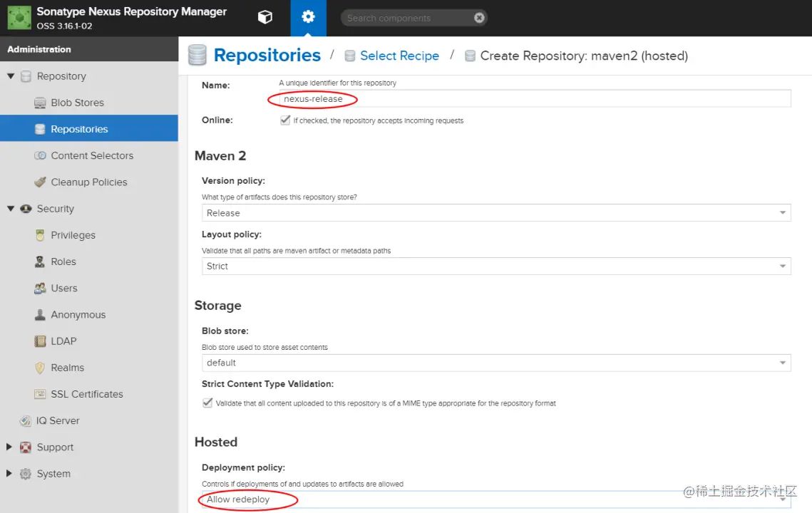
Task: Click the LDAP book icon
Action: click(40, 341)
